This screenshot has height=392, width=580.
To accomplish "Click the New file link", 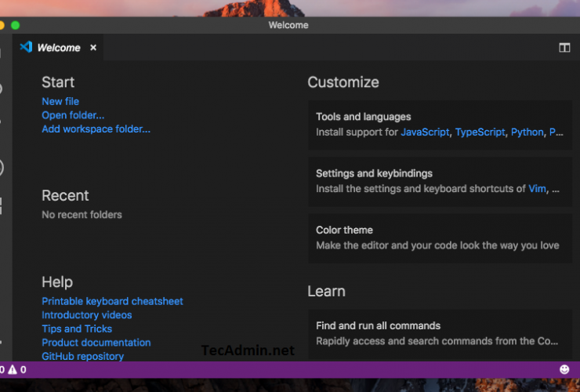I will point(60,101).
